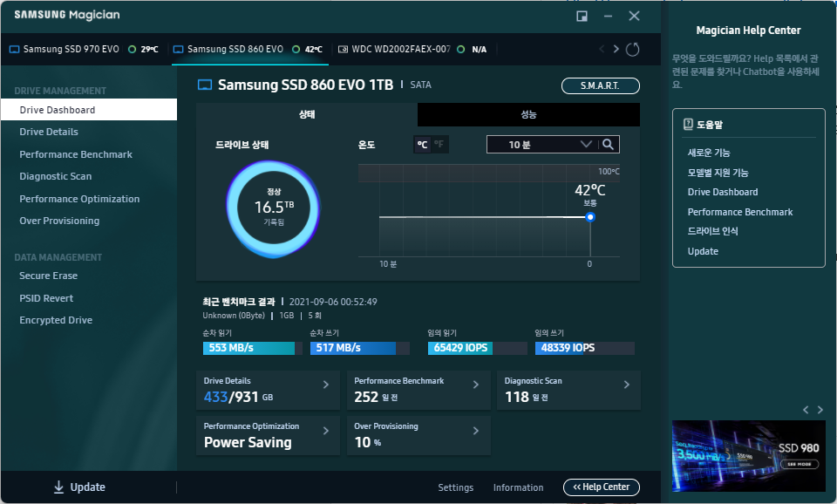Click the WDC WD2002FAEX hard drive icon

click(344, 49)
